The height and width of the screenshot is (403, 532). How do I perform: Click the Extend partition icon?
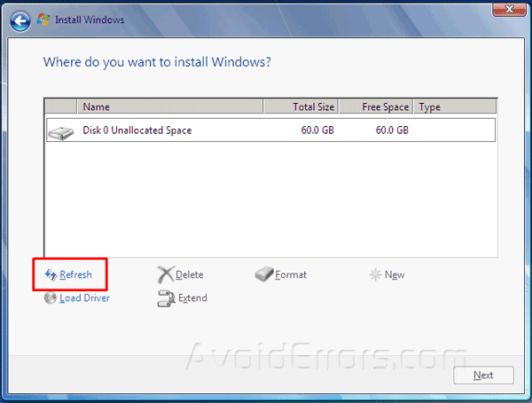(x=167, y=298)
